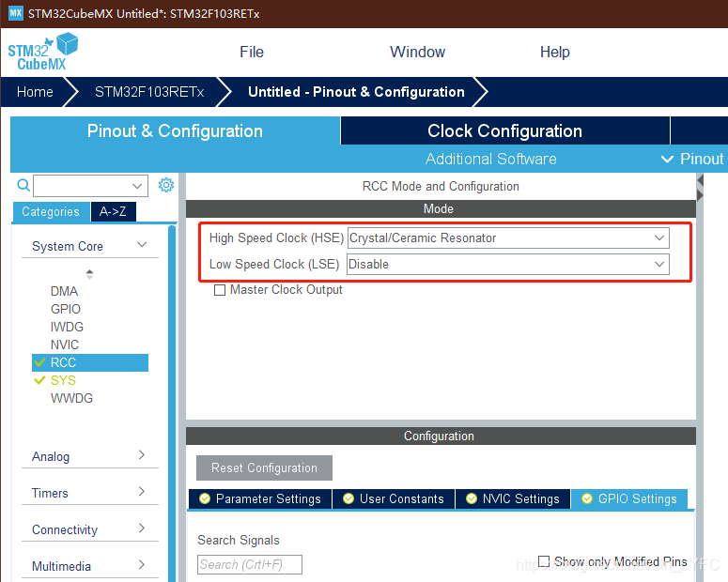Select IWDG in System Core list
This screenshot has width=728, height=582.
(67, 328)
